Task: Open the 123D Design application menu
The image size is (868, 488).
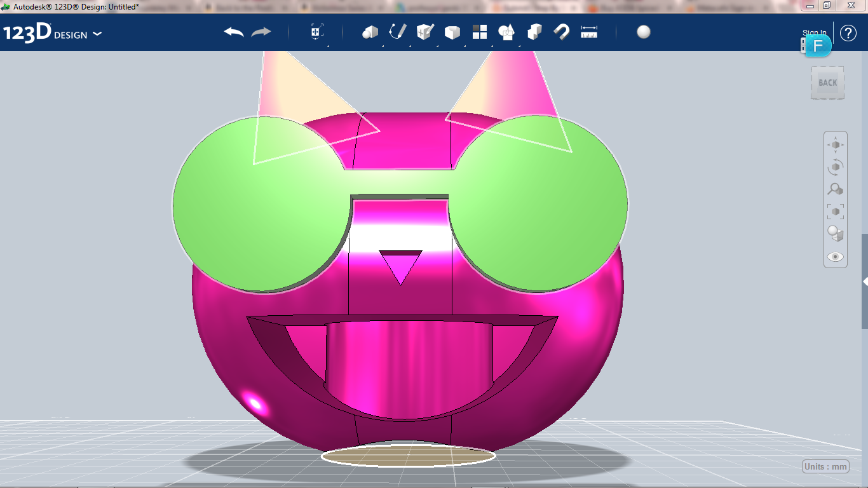Action: click(52, 34)
